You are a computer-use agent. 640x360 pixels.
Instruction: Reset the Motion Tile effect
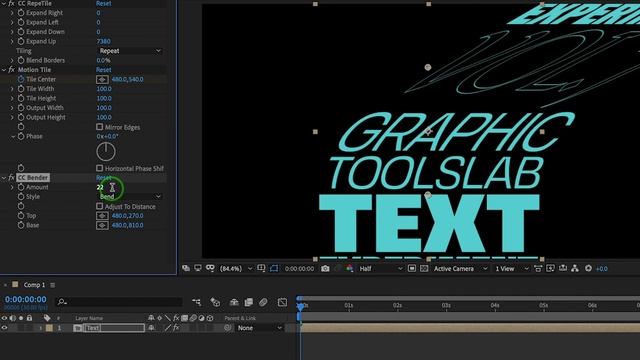[104, 70]
